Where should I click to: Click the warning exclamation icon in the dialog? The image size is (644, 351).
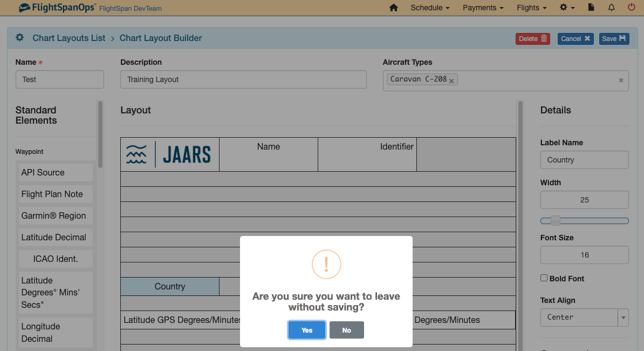tap(326, 265)
